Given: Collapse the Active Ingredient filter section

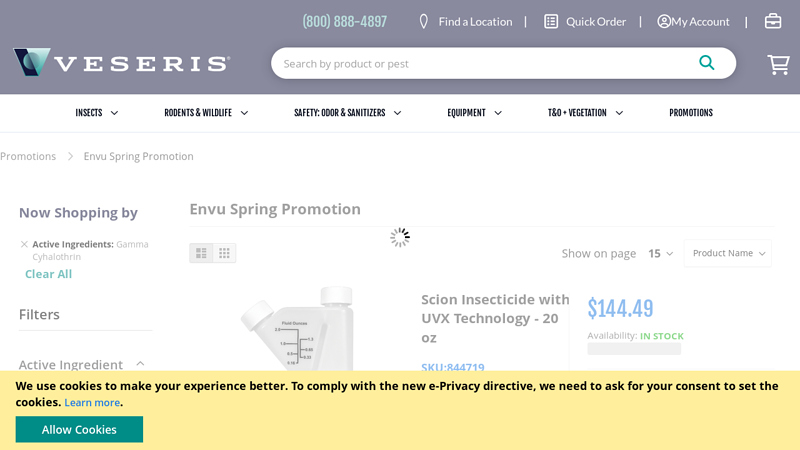Looking at the screenshot, I should 140,364.
